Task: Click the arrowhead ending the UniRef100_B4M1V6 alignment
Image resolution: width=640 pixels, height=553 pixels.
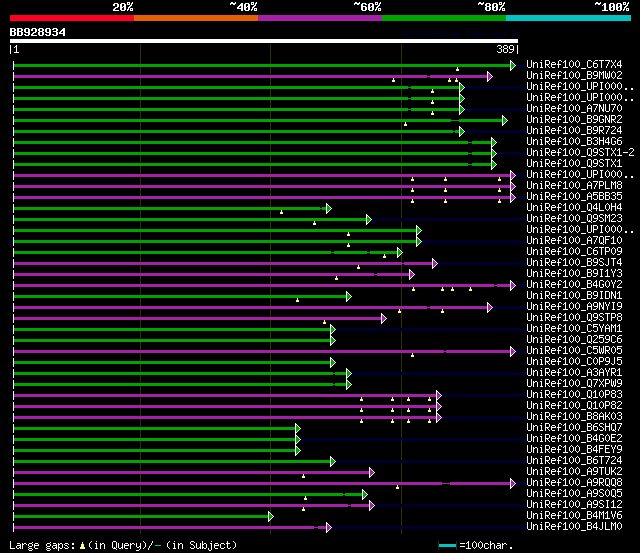Action: coord(271,517)
